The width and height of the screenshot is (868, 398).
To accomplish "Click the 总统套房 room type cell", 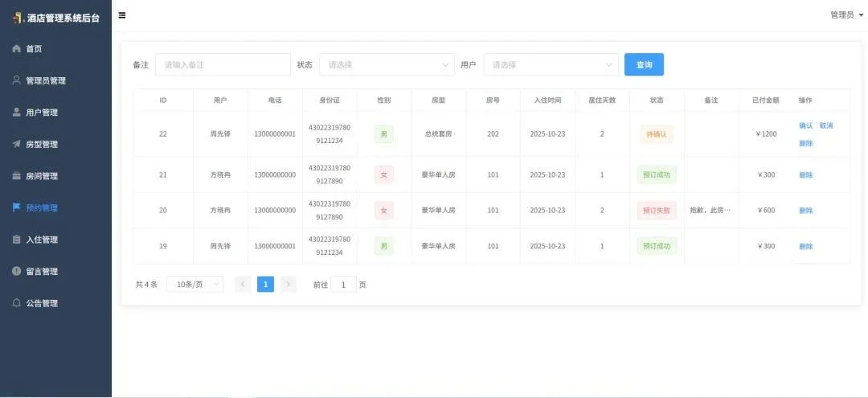I will [x=439, y=134].
